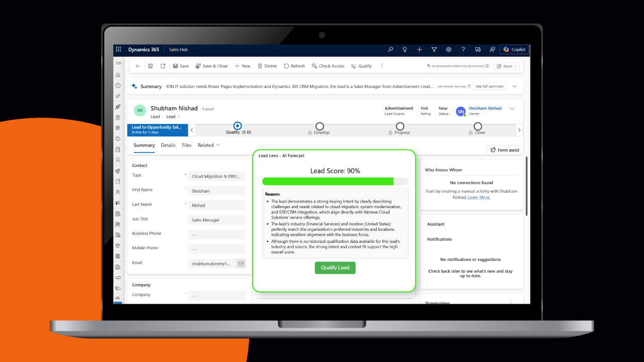
Task: Click the help question mark icon
Action: 463,50
